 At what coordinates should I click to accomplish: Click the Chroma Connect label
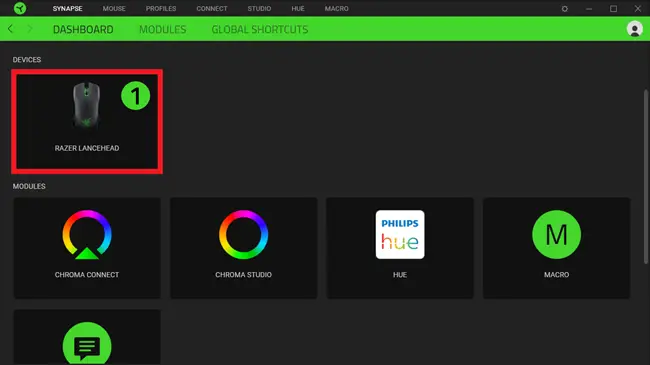coord(87,275)
